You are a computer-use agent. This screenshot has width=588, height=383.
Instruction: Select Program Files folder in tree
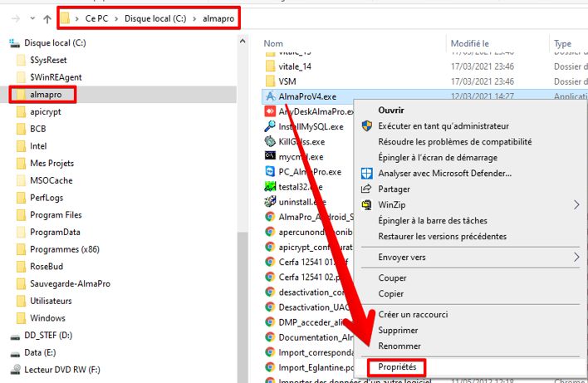tap(56, 215)
